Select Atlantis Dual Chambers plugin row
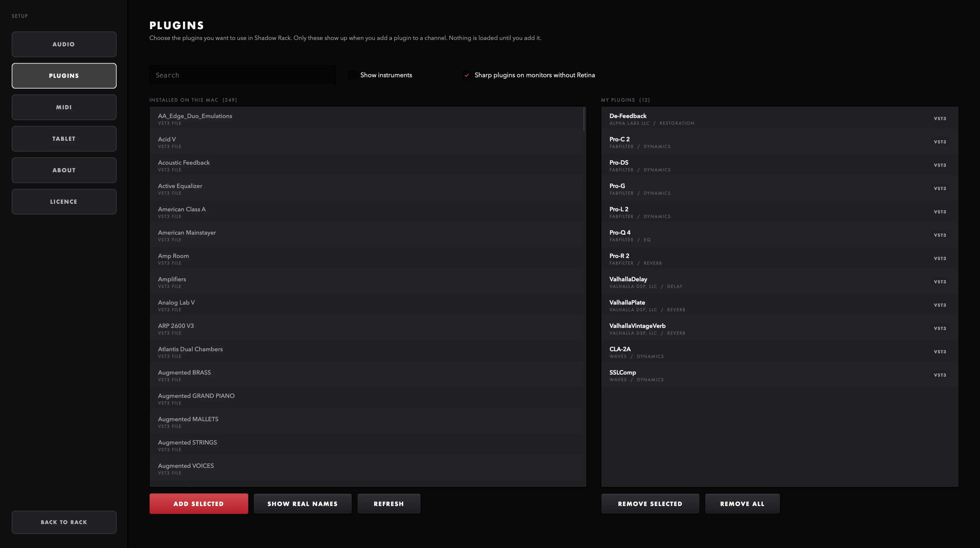 [x=366, y=352]
